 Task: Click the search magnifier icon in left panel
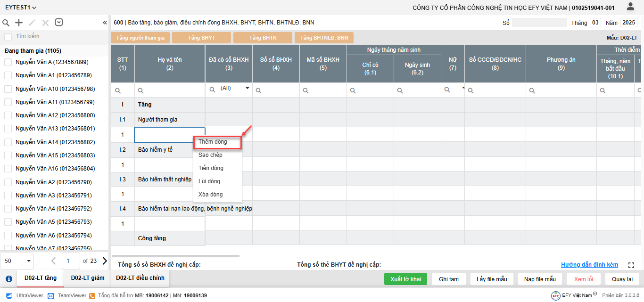pyautogui.click(x=6, y=23)
